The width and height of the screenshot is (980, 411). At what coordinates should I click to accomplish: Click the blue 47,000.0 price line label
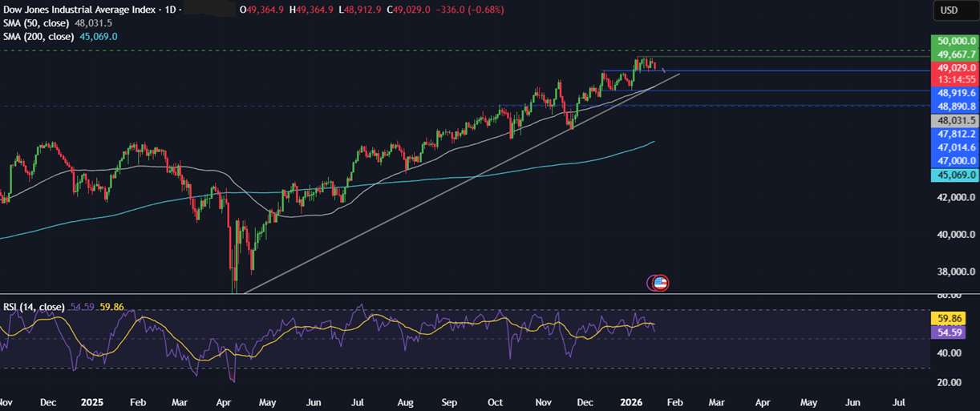[x=954, y=161]
